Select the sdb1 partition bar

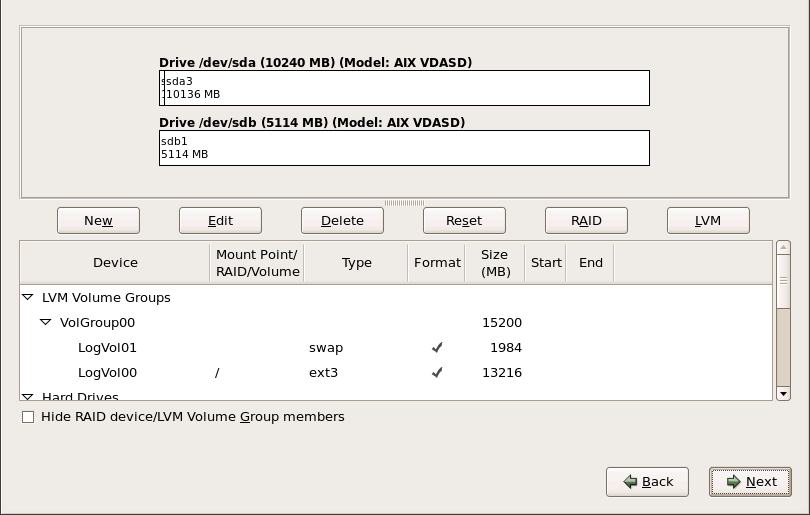[404, 148]
